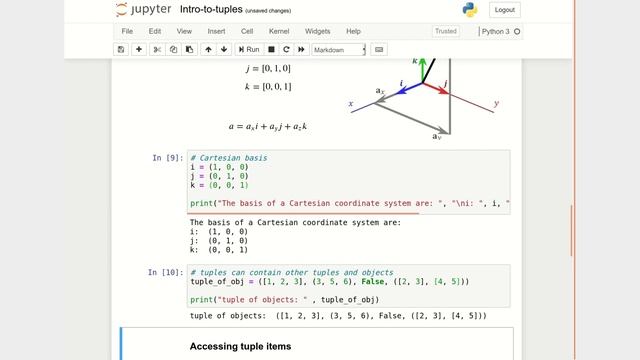Click the Jupyter logo
Viewport: 640px width, 360px height.
[143, 9]
